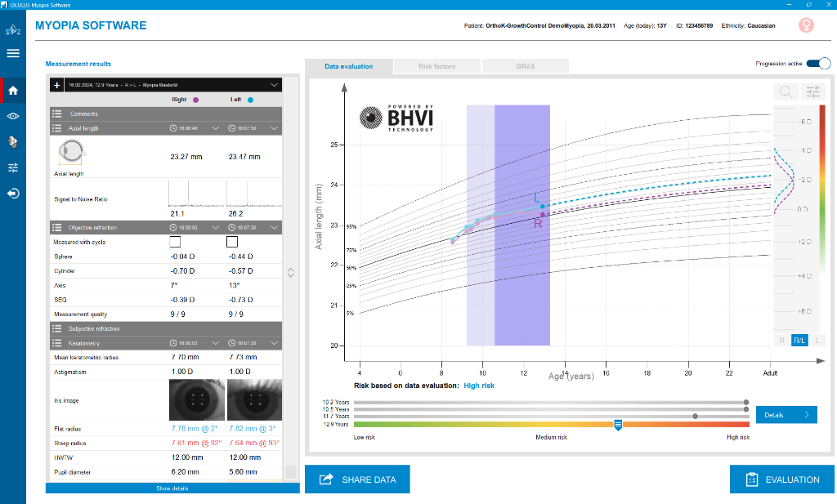Open objective refraction left time dropdown
The height and width of the screenshot is (504, 837).
click(274, 228)
